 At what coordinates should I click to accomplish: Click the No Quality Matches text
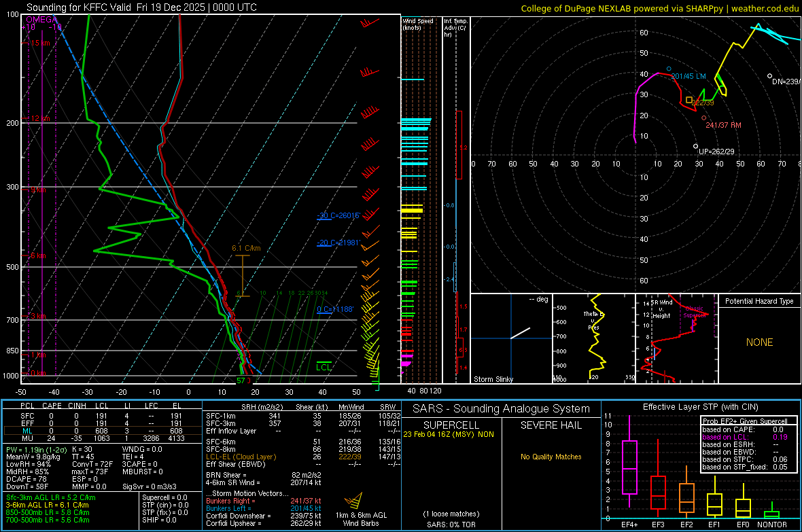click(x=551, y=457)
